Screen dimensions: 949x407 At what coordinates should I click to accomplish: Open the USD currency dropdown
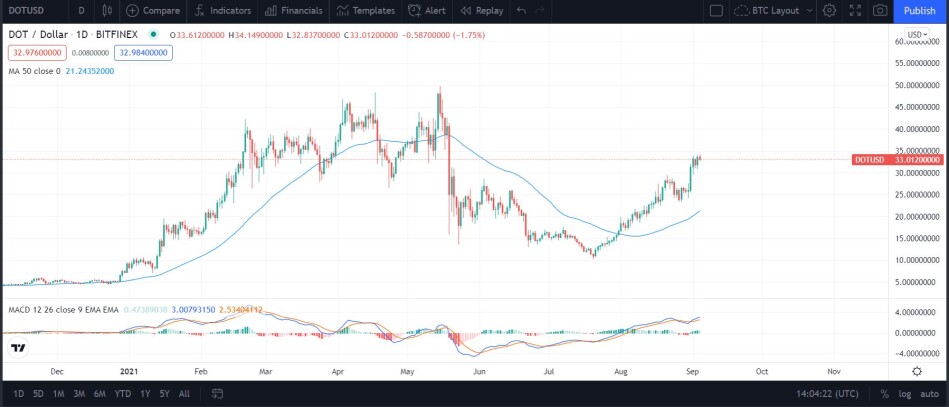917,35
